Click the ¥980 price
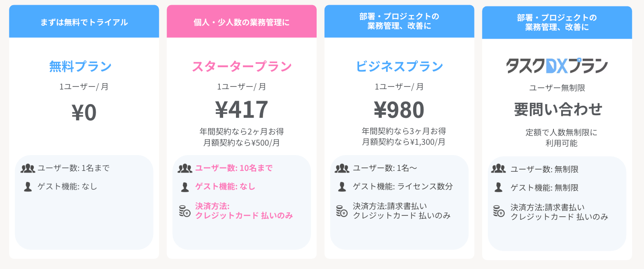 [399, 110]
